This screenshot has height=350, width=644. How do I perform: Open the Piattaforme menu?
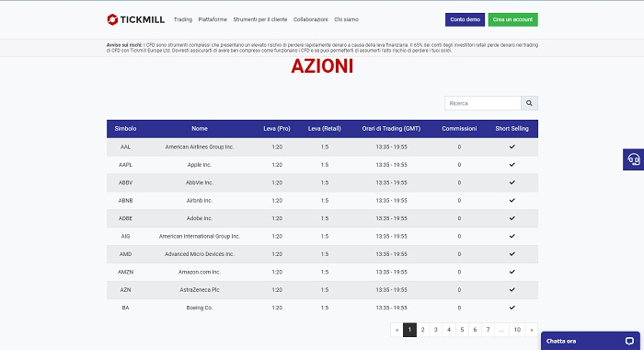click(x=213, y=19)
